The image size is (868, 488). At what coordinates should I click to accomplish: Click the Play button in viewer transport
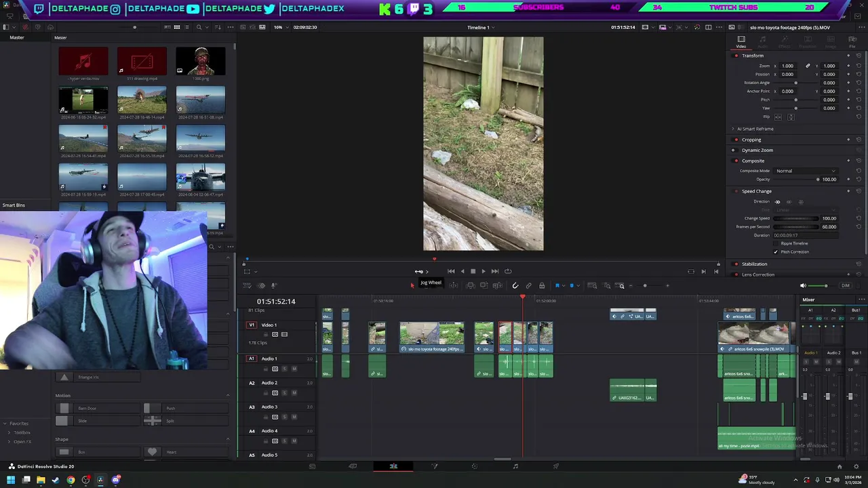tap(484, 271)
